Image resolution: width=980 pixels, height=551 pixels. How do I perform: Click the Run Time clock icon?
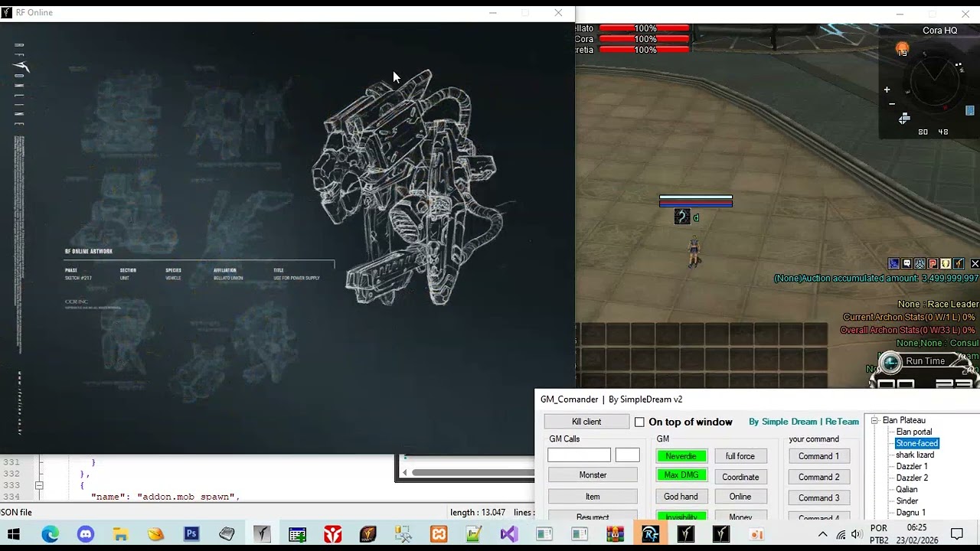click(x=890, y=362)
